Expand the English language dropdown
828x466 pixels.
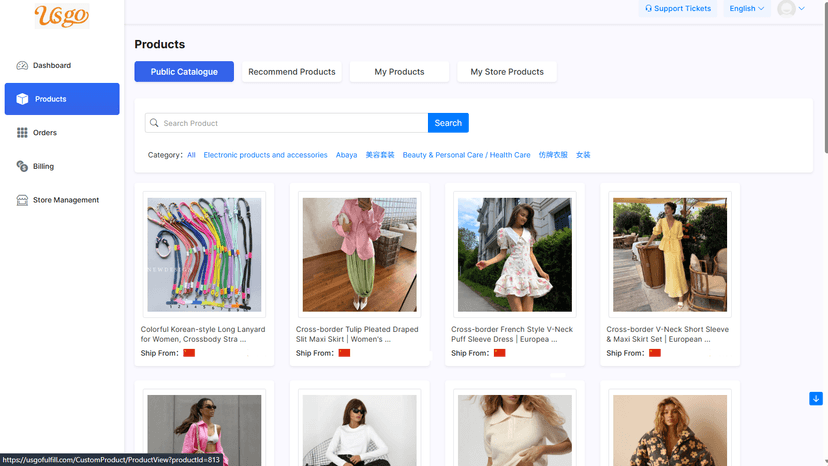(x=746, y=8)
